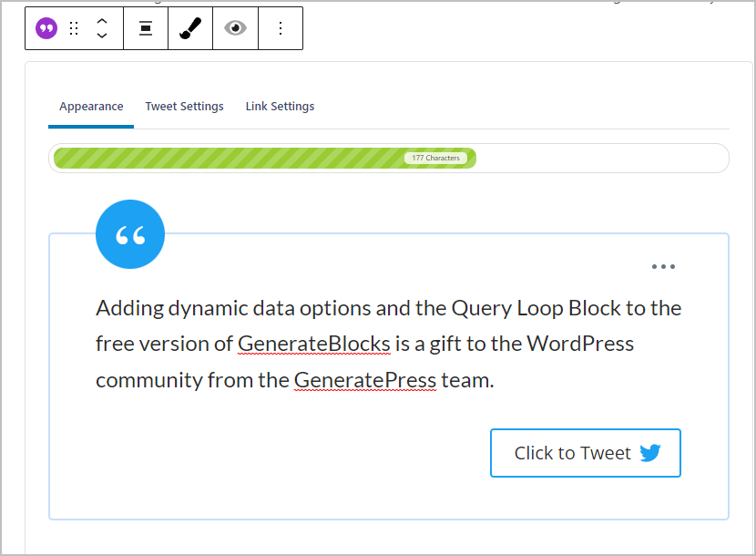Select the block alignment icon
The image size is (756, 556).
point(146,27)
